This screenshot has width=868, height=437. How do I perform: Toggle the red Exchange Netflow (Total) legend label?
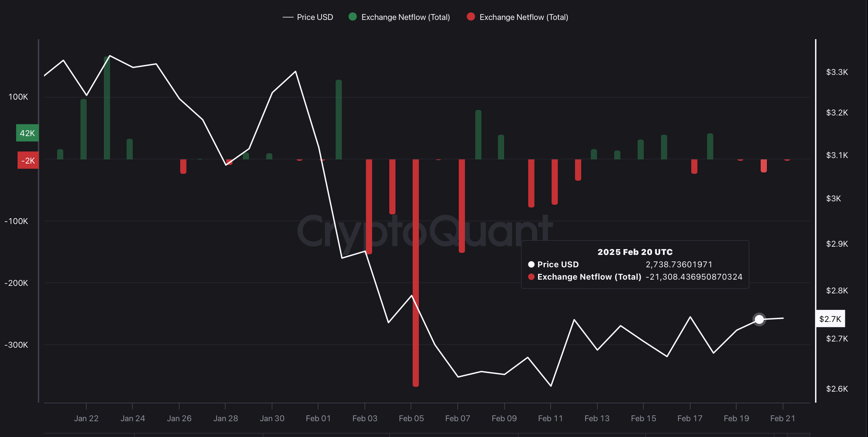coord(523,17)
